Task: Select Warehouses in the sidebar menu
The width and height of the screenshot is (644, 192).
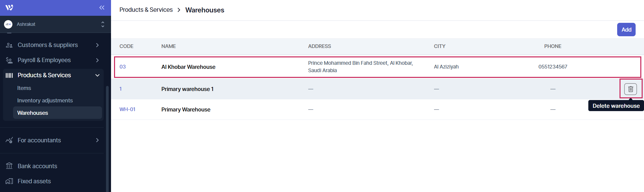Action: [33, 113]
